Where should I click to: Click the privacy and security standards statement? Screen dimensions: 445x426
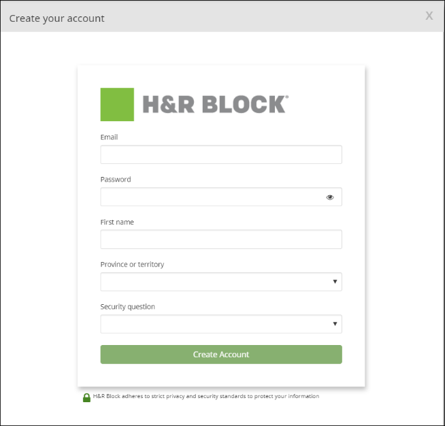click(x=206, y=396)
